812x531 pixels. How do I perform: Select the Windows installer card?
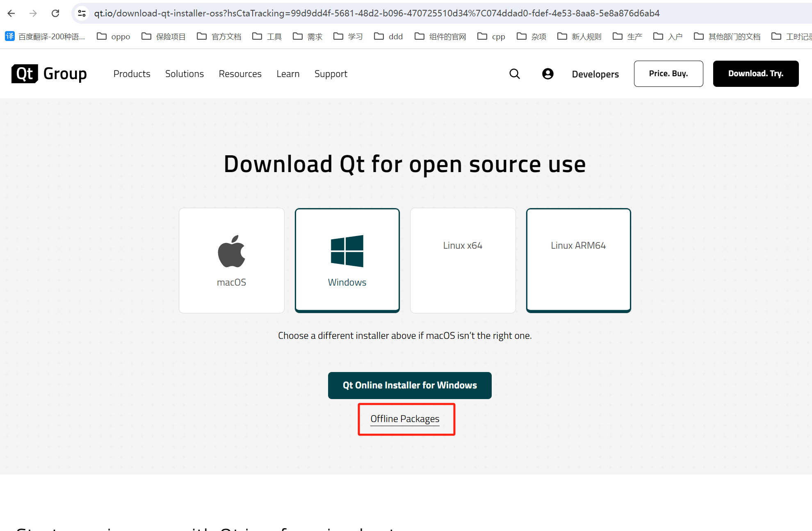[x=347, y=261]
